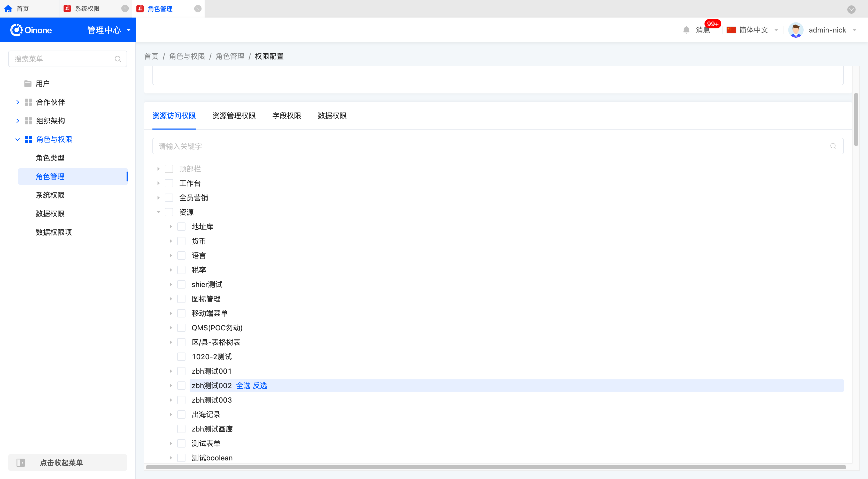Click the vertical scrollbar thumb
Image resolution: width=868 pixels, height=479 pixels.
pyautogui.click(x=856, y=119)
